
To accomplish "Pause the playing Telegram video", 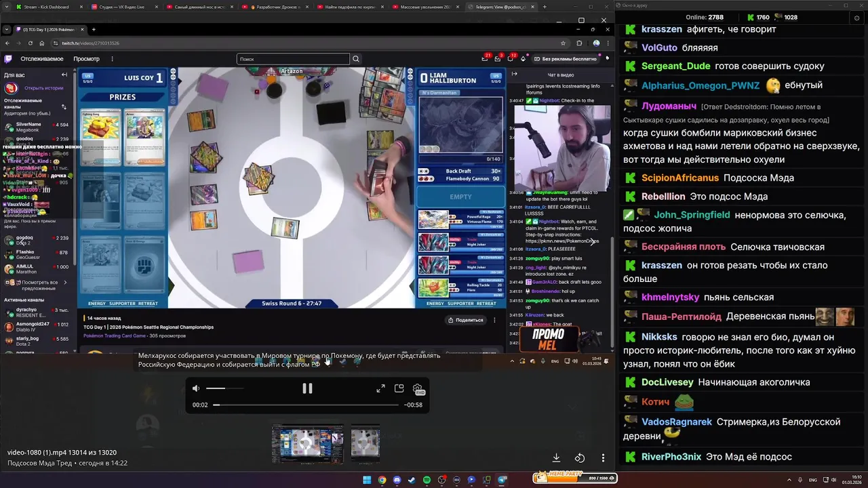I will tap(307, 388).
